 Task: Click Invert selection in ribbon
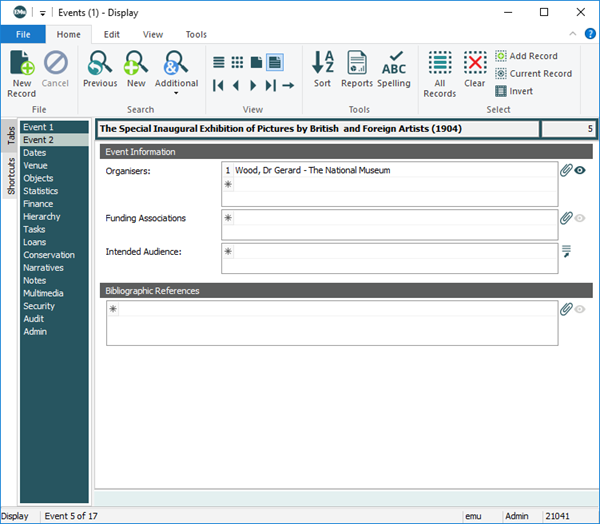(514, 91)
